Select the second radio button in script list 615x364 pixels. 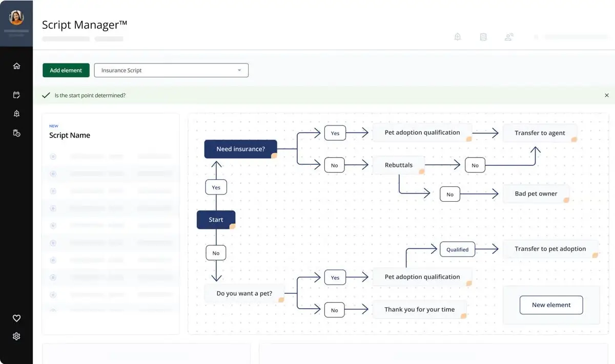point(53,174)
